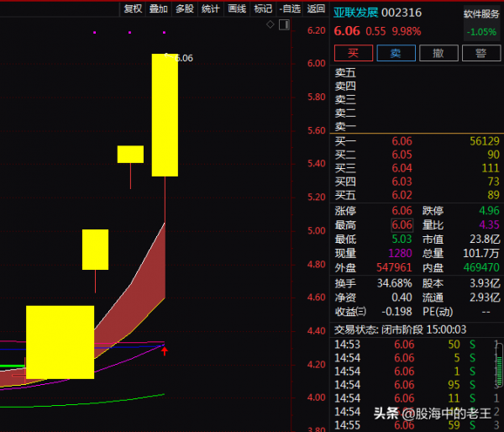This screenshot has height=432, width=504.
Task: Click the red up-arrow signal on chart
Action: click(165, 349)
